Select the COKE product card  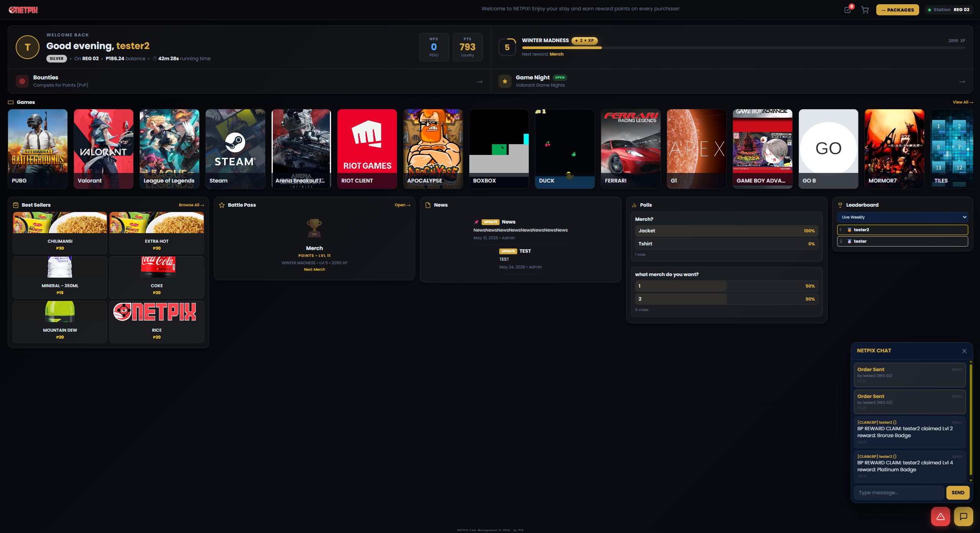(x=157, y=277)
